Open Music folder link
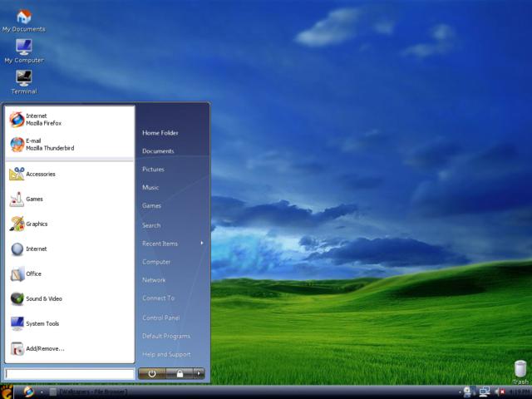The image size is (532, 399). tap(150, 187)
